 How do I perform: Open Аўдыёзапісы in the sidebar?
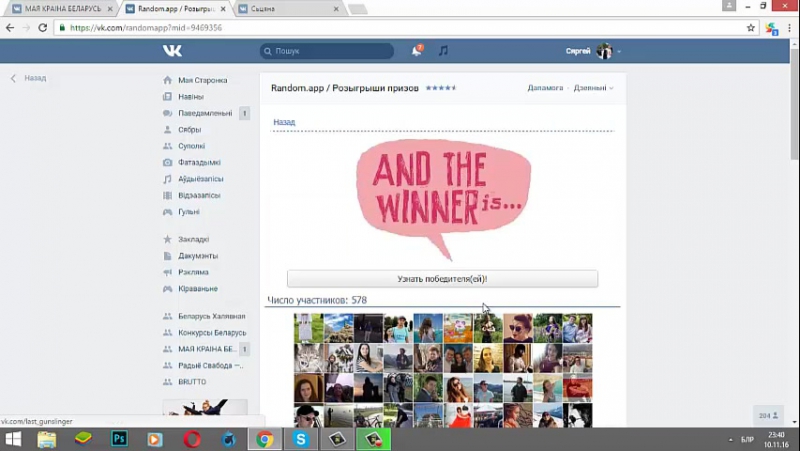pos(201,179)
